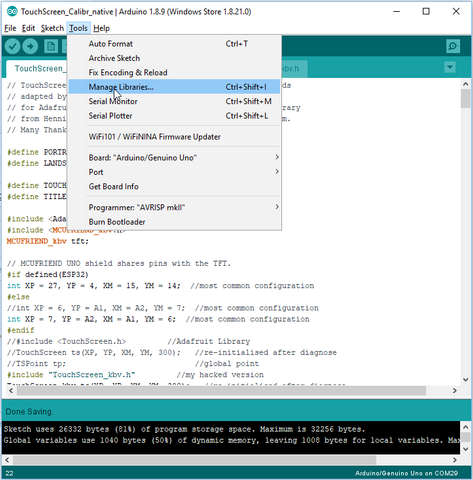The width and height of the screenshot is (473, 480).
Task: Select Fix Encoding & Reload
Action: pyautogui.click(x=175, y=72)
